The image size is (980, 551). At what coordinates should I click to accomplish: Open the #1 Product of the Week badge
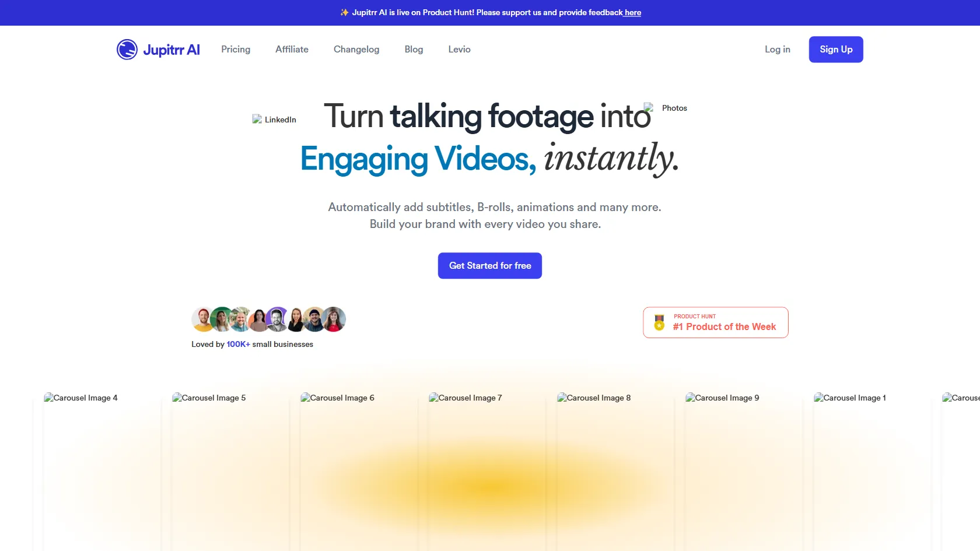coord(716,322)
